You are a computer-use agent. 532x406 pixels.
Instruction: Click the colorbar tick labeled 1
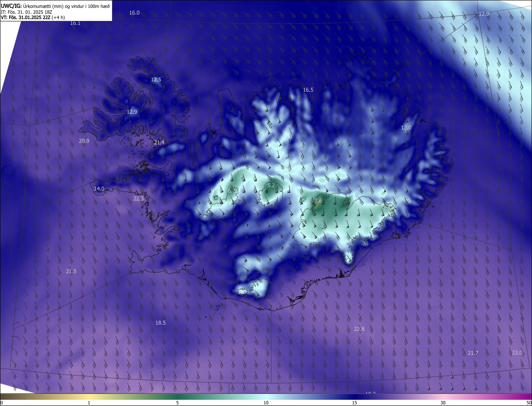[89, 403]
